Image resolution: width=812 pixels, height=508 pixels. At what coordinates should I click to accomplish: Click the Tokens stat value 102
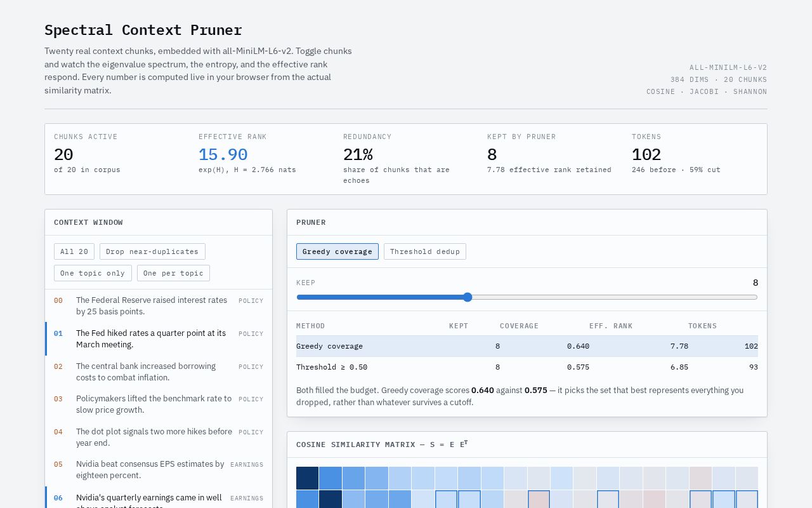646,155
